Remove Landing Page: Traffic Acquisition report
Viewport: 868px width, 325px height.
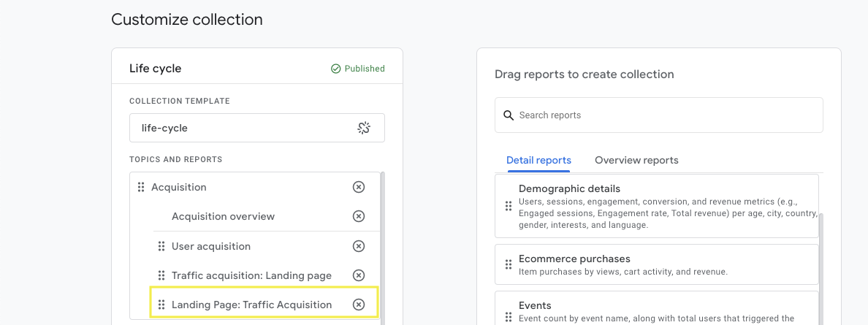click(x=359, y=305)
